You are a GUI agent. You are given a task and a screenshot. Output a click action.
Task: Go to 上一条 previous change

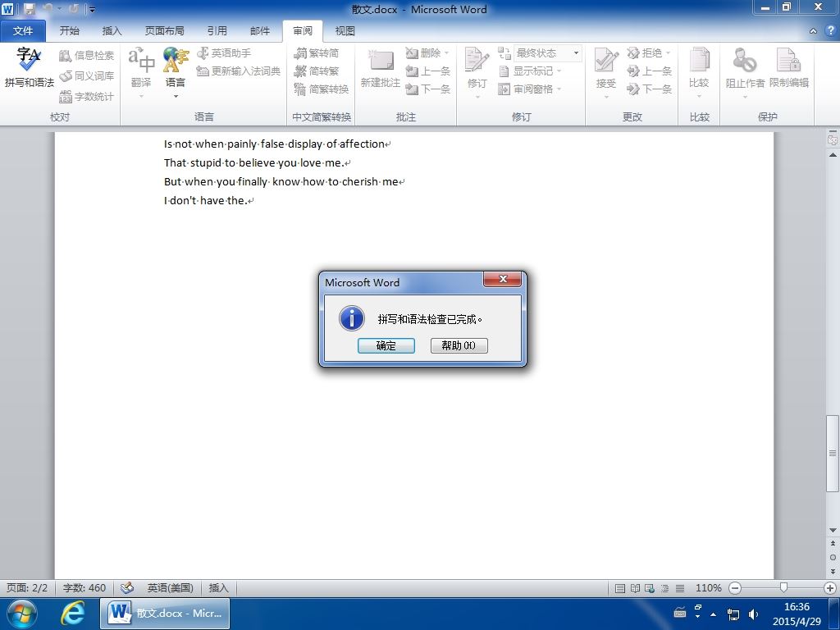click(x=649, y=71)
